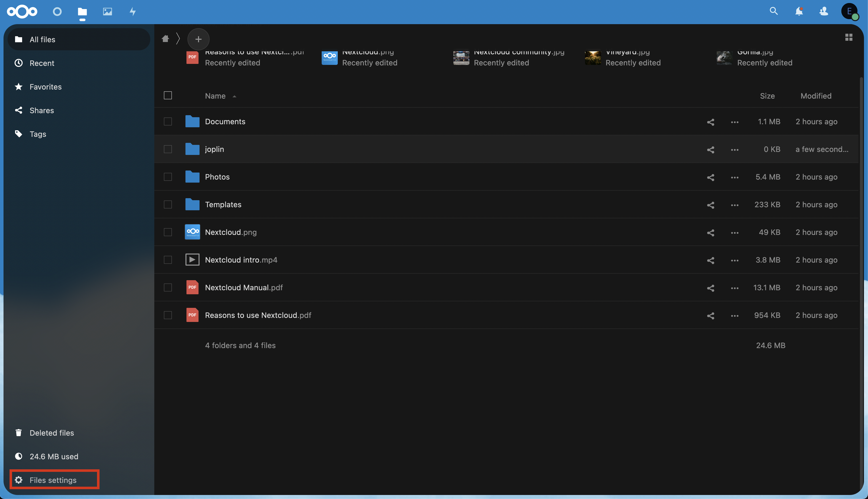Open Files settings at bottom

click(x=53, y=480)
